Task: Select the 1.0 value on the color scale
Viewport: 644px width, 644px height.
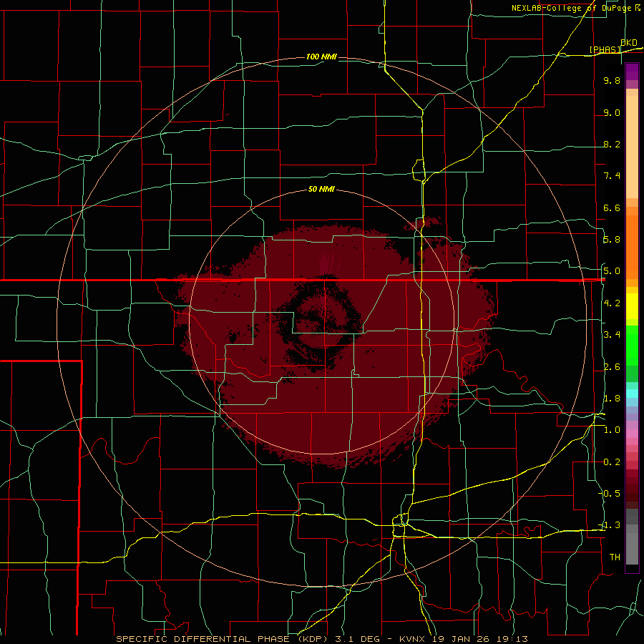Action: pos(612,430)
